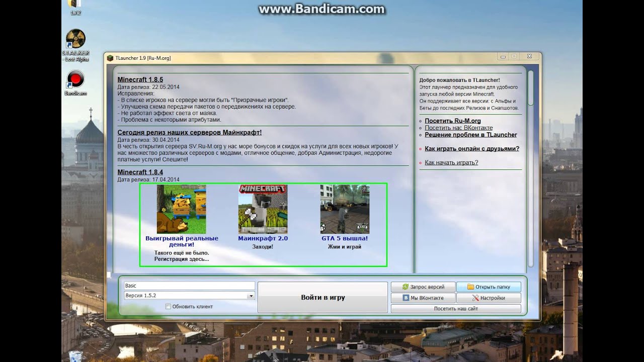
Task: Click the 'Открыть папку' button
Action: pyautogui.click(x=489, y=287)
